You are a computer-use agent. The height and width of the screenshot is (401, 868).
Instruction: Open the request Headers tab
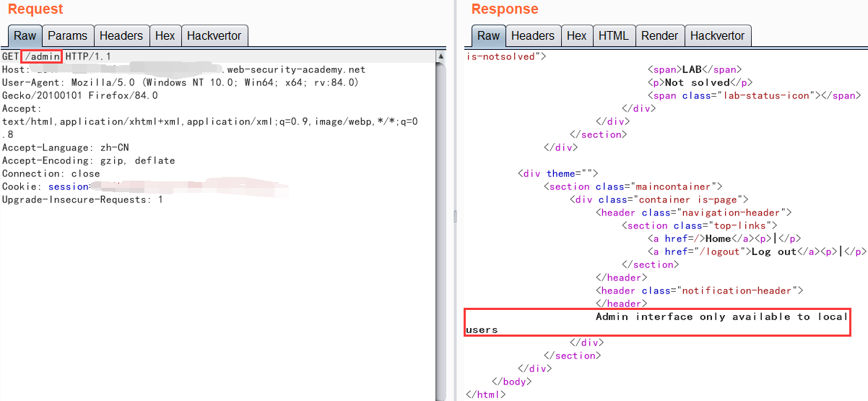(121, 35)
